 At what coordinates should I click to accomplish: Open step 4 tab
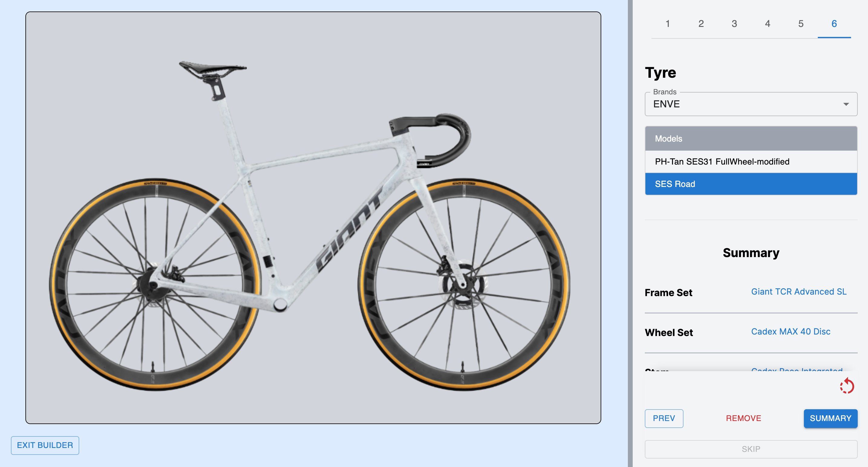(767, 24)
